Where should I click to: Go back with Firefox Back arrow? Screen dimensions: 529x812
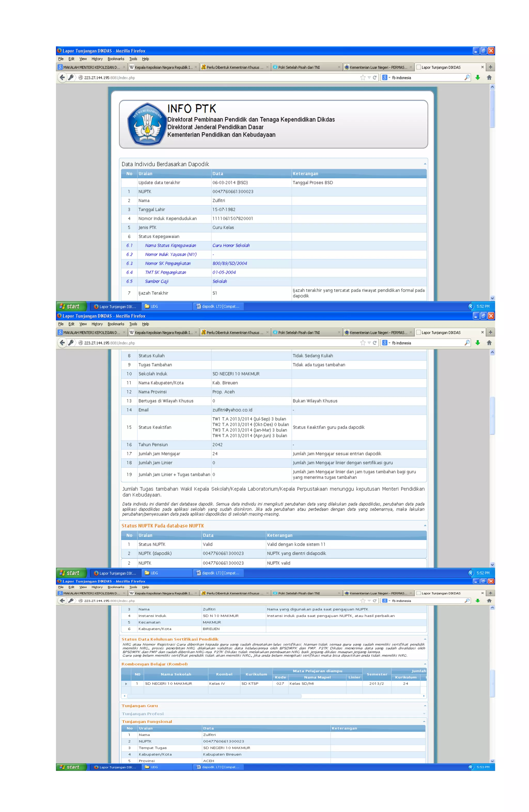tap(62, 78)
